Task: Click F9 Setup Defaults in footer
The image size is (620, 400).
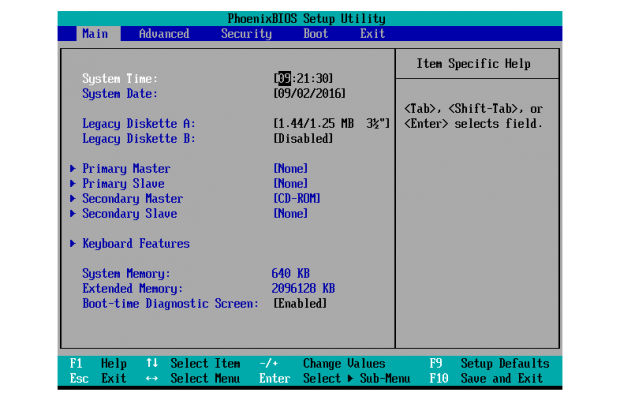Action: click(x=490, y=364)
